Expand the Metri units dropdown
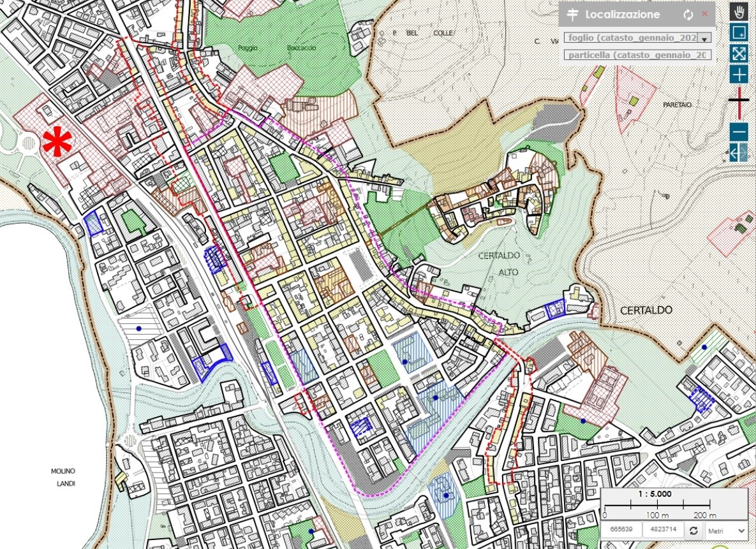Screen dimensions: 756x549 (x=725, y=530)
